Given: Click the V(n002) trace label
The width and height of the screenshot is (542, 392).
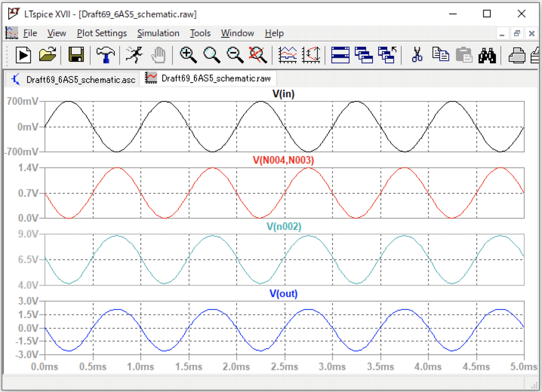Looking at the screenshot, I should pyautogui.click(x=284, y=227).
